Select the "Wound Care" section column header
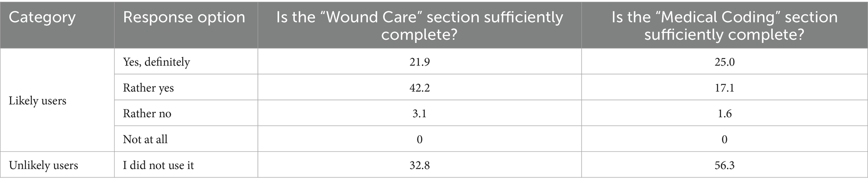Image resolution: width=868 pixels, height=185 pixels. (419, 25)
